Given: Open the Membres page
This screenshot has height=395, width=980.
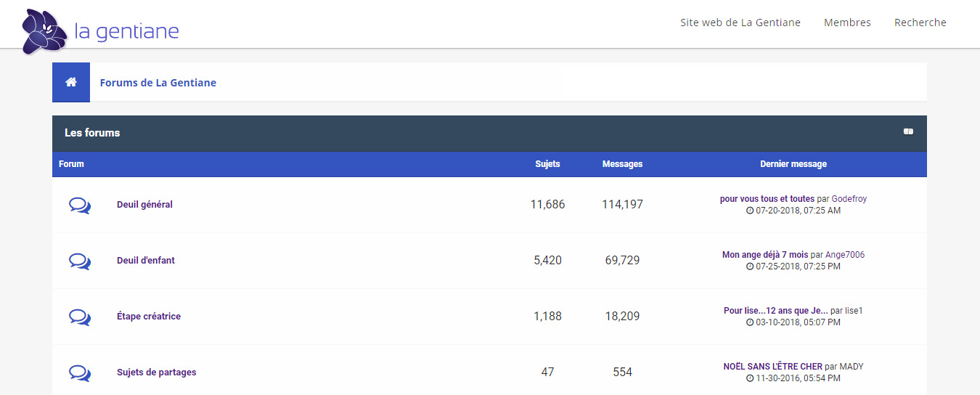Looking at the screenshot, I should pos(847,23).
